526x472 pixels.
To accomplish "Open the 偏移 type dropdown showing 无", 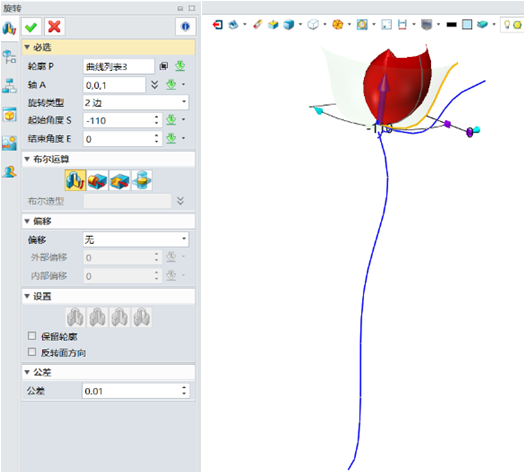I will click(136, 239).
